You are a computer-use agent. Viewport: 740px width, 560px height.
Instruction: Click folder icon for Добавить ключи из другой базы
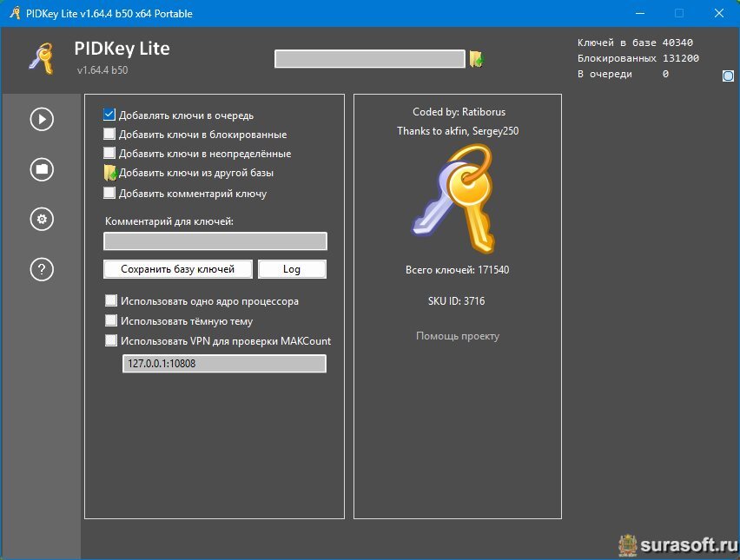tap(110, 173)
